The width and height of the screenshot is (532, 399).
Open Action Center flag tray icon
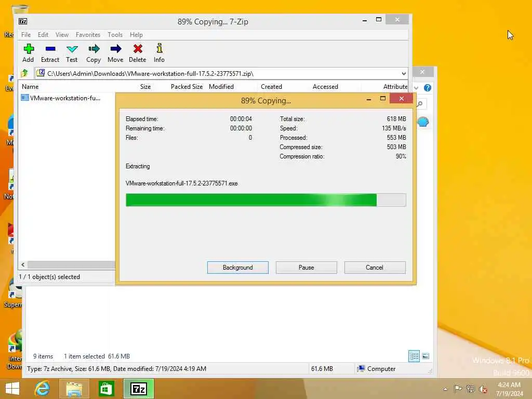[458, 389]
